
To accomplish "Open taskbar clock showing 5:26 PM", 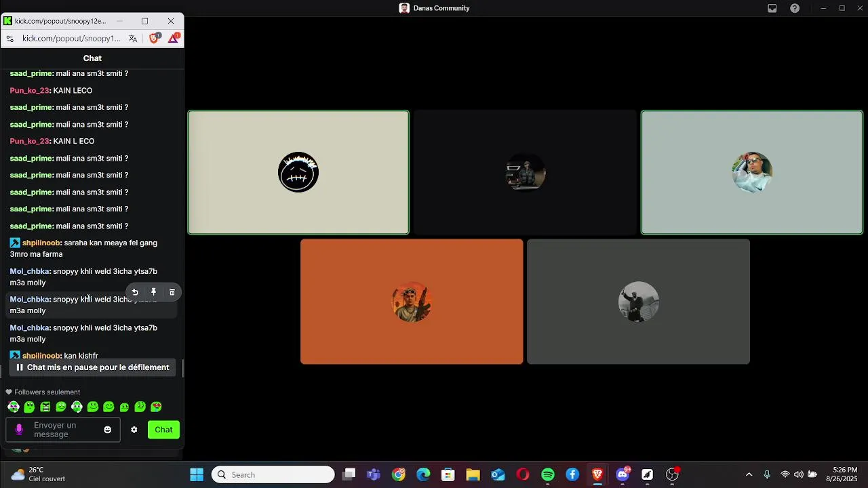I will 842,474.
